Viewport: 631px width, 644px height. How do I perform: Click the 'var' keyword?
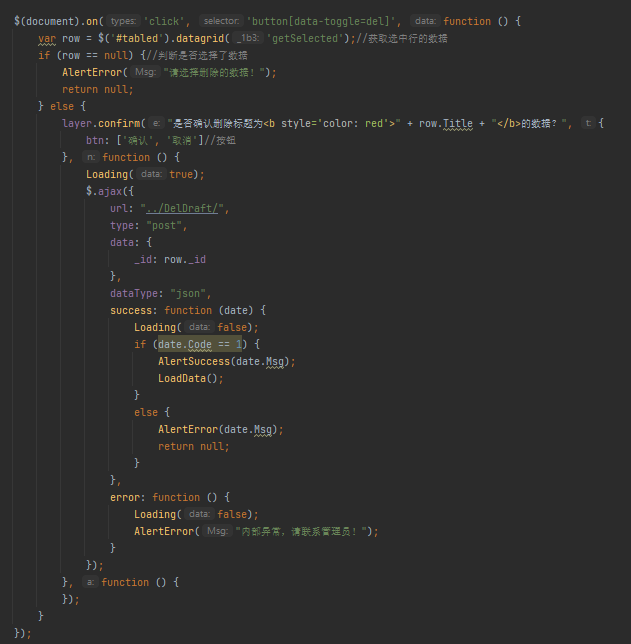[47, 39]
